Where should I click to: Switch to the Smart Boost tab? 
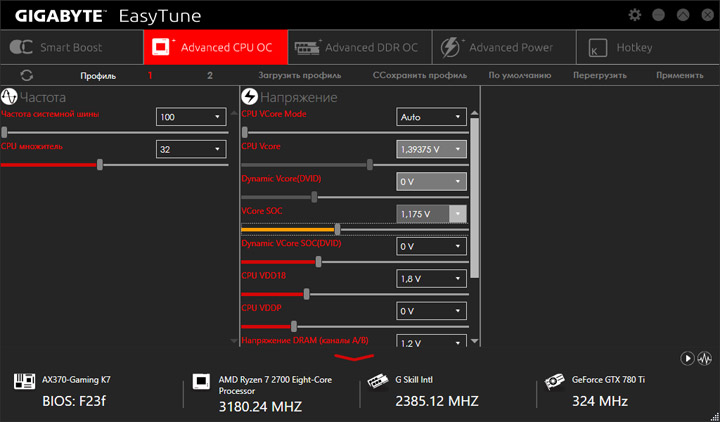[x=72, y=47]
